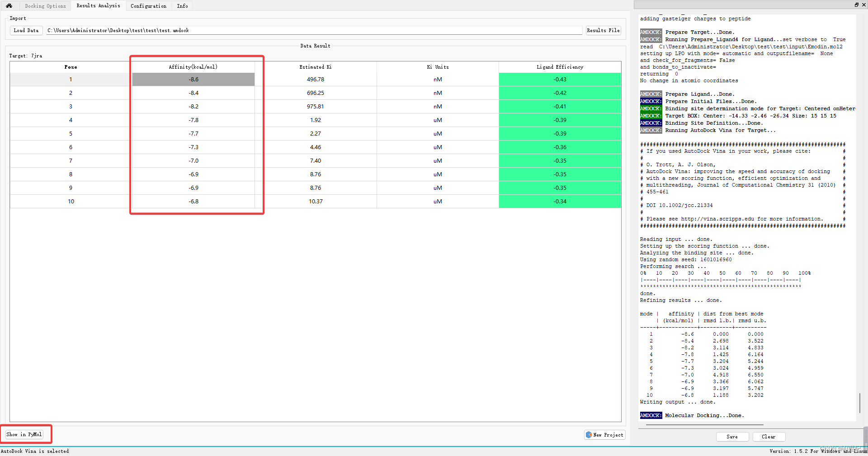Select ligand efficiency cell -0.41
The height and width of the screenshot is (456, 868).
click(560, 107)
